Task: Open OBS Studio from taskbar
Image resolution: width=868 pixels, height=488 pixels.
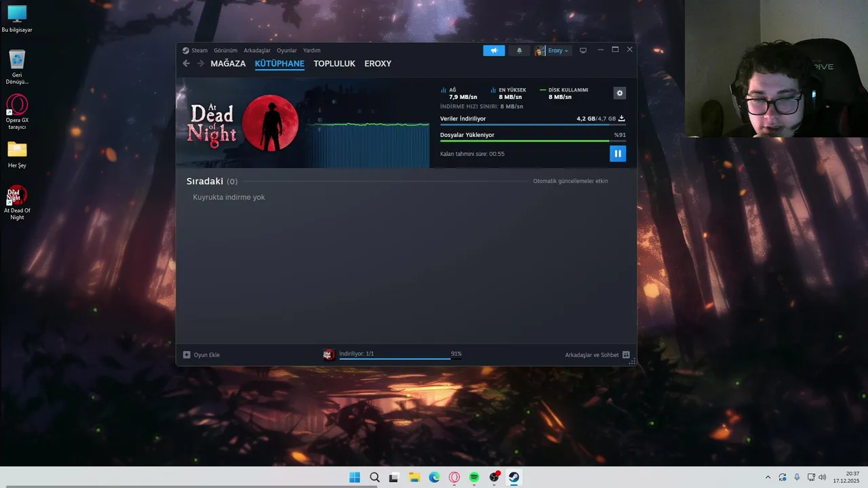Action: click(x=494, y=477)
